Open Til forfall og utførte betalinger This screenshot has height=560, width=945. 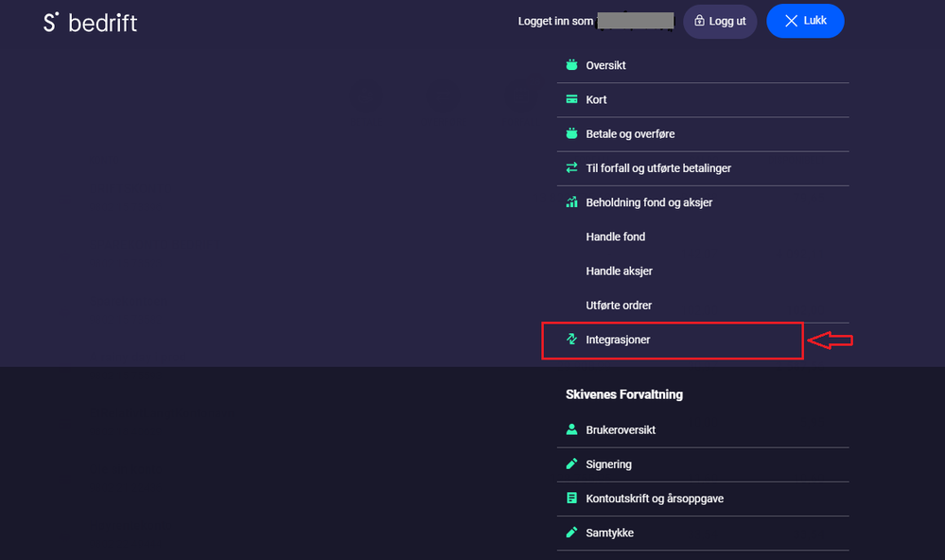point(658,168)
